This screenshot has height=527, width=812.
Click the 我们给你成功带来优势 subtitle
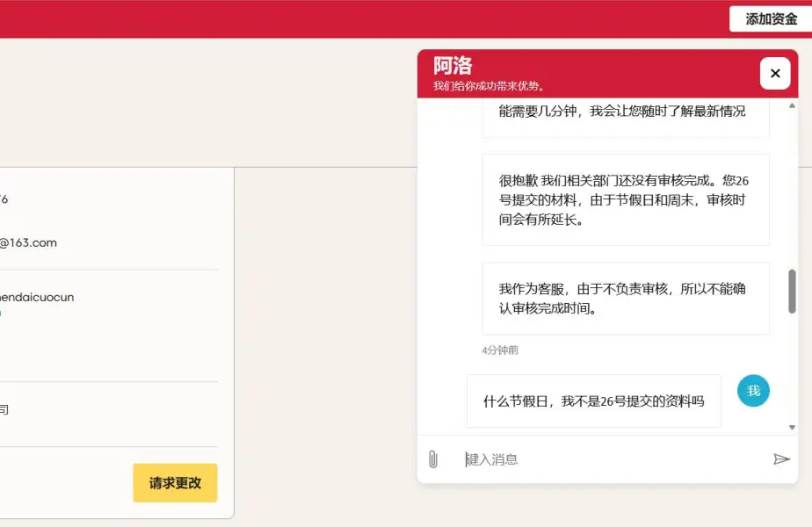tap(489, 86)
